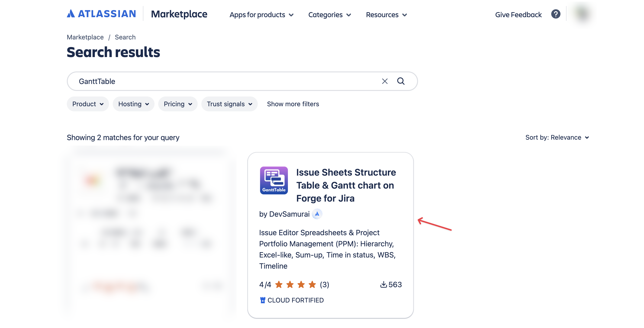This screenshot has height=328, width=644.
Task: Click the search magnifier icon
Action: 401,81
